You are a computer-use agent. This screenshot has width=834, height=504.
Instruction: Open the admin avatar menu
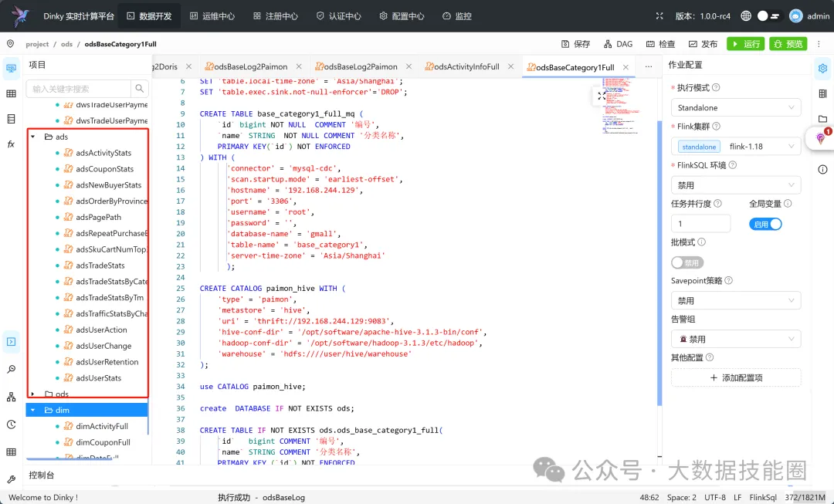[809, 16]
